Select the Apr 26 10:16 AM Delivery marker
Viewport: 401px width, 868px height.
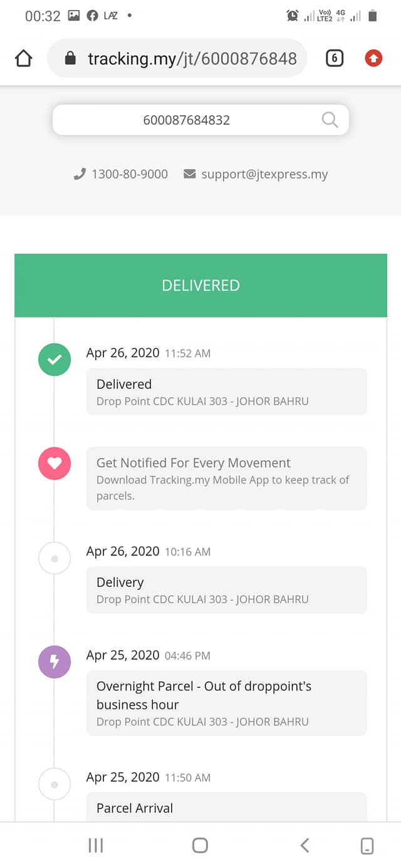[55, 558]
